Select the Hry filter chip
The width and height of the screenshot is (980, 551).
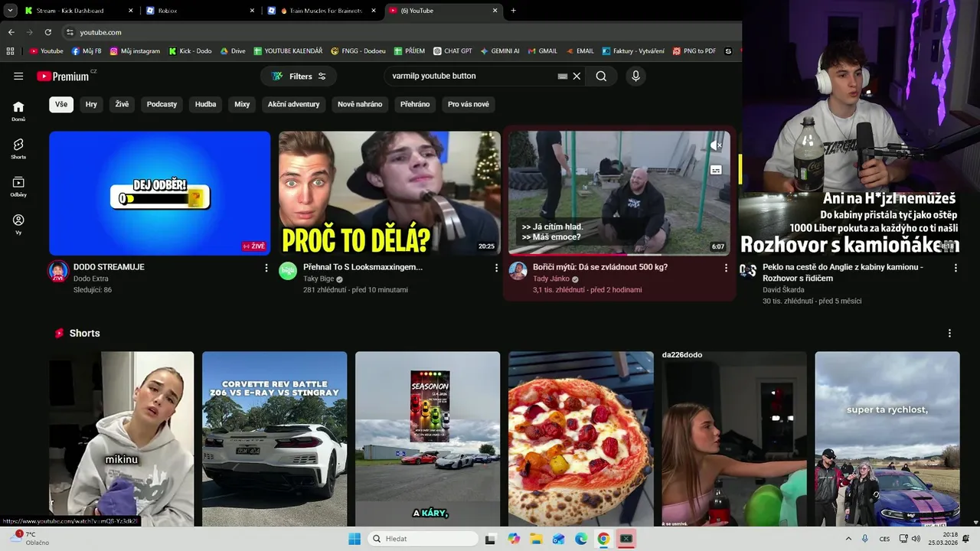[91, 104]
